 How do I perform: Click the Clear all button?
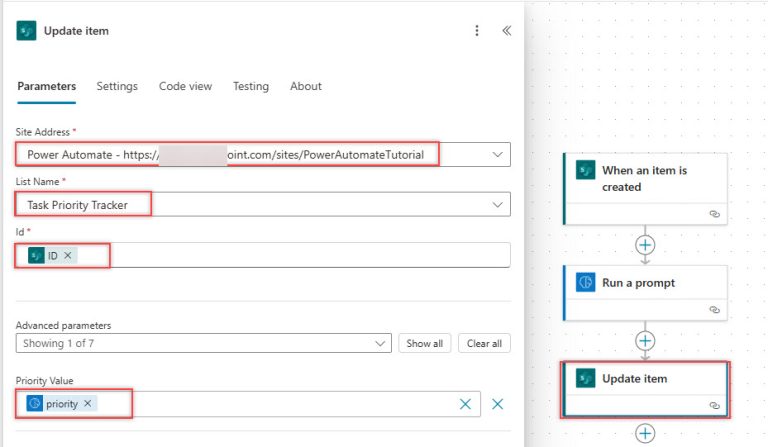pyautogui.click(x=485, y=343)
